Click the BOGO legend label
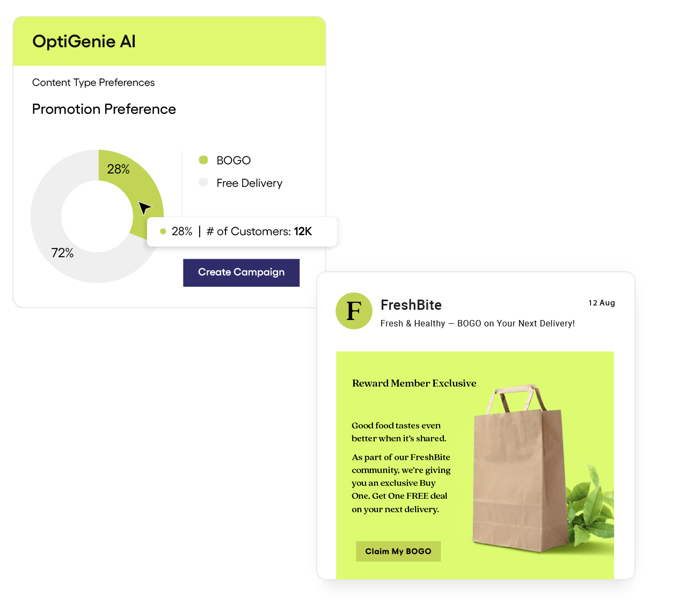Screen dimensions: 700x611 coord(234,161)
